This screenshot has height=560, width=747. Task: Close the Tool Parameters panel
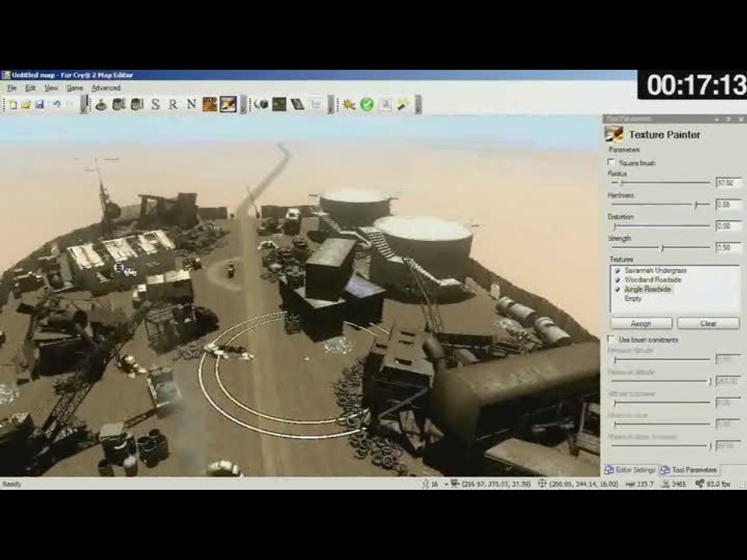click(x=741, y=119)
